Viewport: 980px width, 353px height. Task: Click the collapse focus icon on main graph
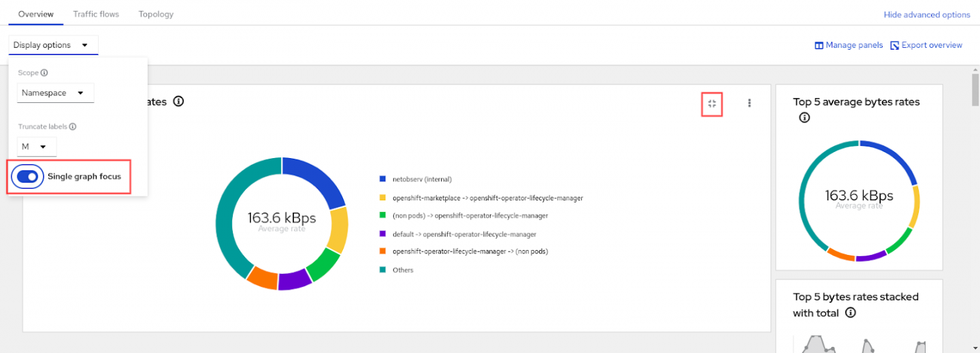coord(712,104)
